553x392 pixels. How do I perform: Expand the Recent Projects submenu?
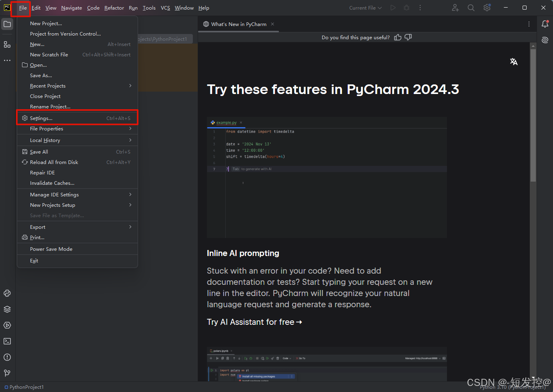pyautogui.click(x=48, y=86)
